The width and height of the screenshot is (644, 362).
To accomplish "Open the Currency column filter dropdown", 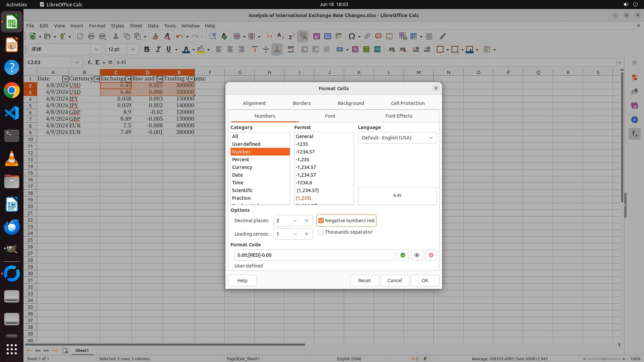I will coord(97,79).
